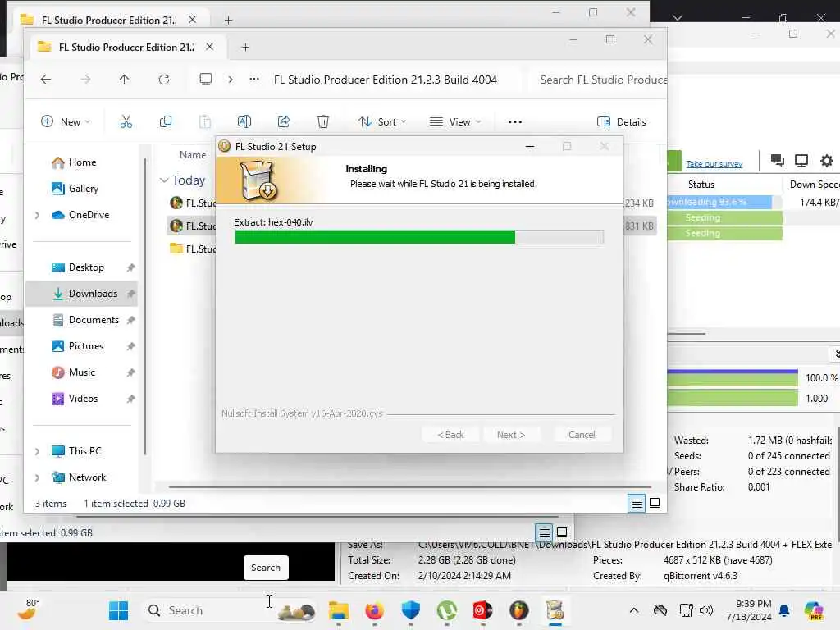Open the View dropdown in Explorer
This screenshot has height=630, width=840.
click(455, 122)
